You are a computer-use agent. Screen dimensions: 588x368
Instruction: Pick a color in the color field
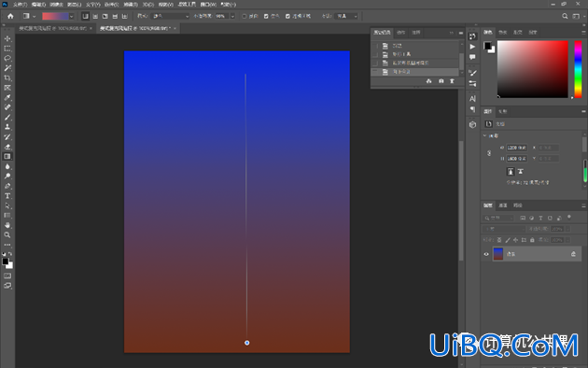(x=533, y=69)
